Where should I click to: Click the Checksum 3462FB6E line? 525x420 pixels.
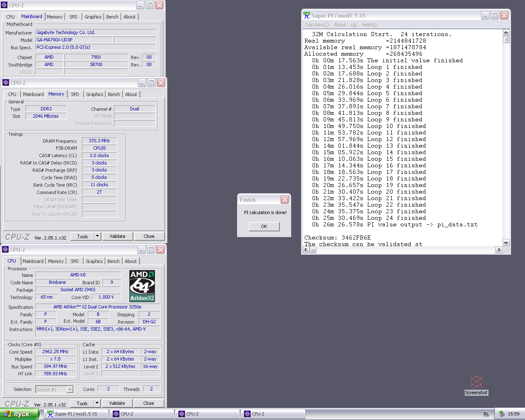coord(338,237)
